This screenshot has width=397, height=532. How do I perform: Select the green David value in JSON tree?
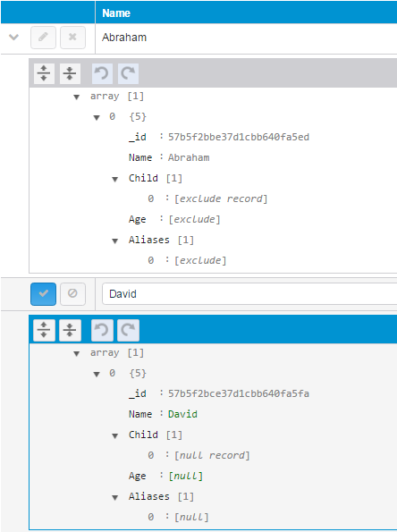click(x=182, y=414)
